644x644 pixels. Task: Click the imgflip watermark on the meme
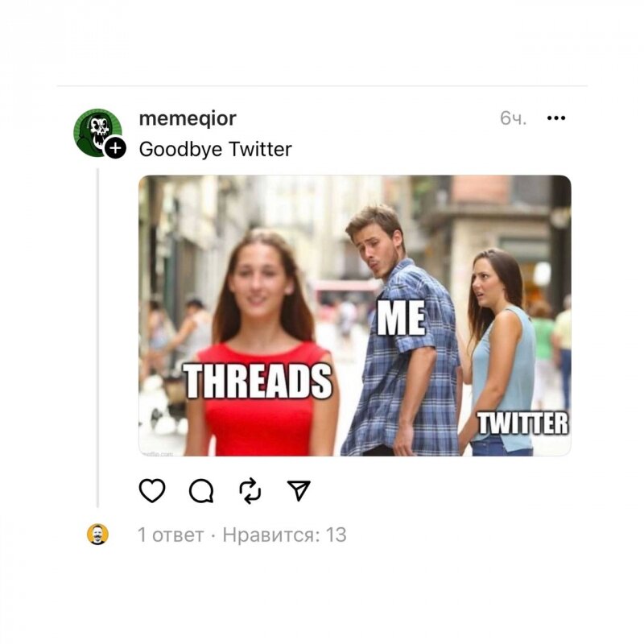157,453
